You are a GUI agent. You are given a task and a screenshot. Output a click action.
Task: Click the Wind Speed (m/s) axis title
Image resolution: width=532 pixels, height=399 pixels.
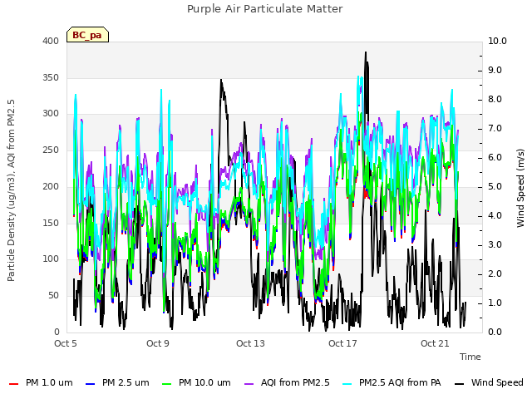tap(520, 188)
